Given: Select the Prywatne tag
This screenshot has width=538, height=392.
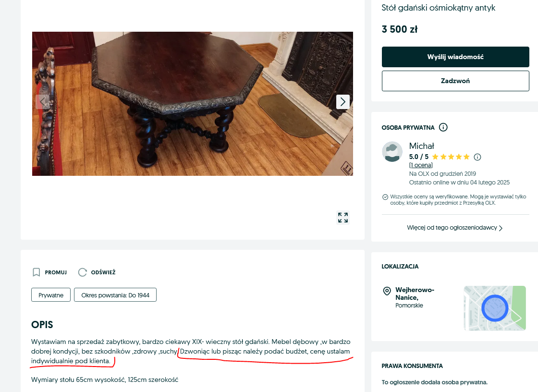Looking at the screenshot, I should coord(51,295).
